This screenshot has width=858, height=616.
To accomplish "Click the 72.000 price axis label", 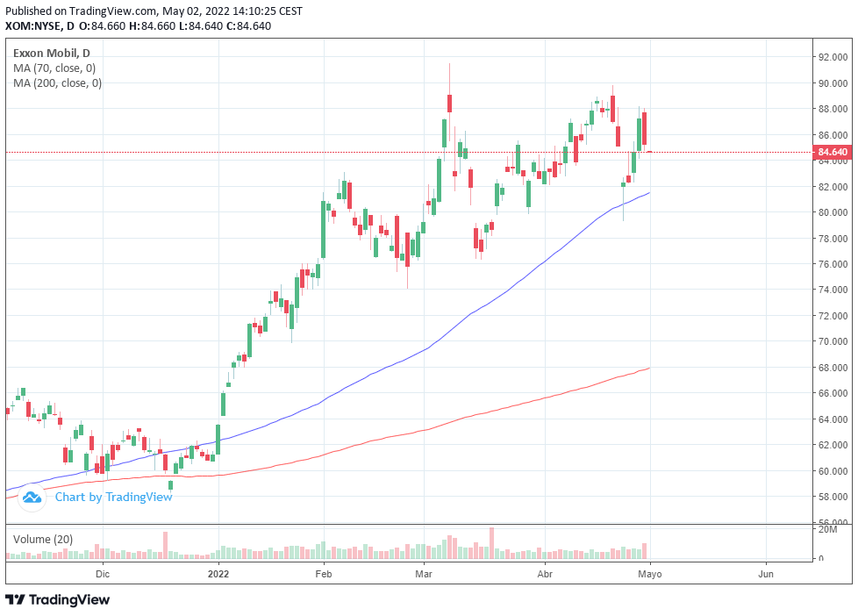I will tap(833, 316).
